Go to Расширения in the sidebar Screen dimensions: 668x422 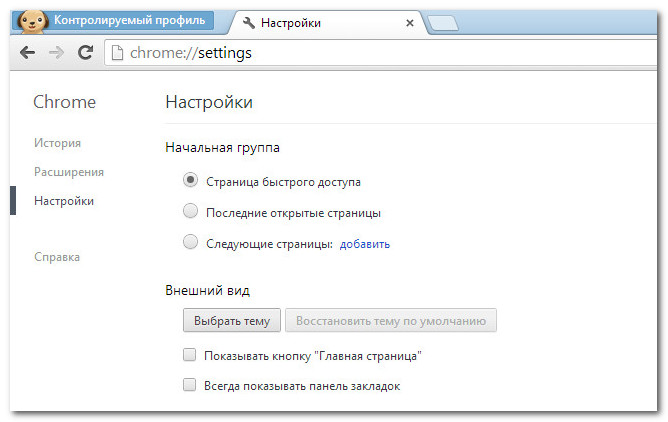point(68,172)
